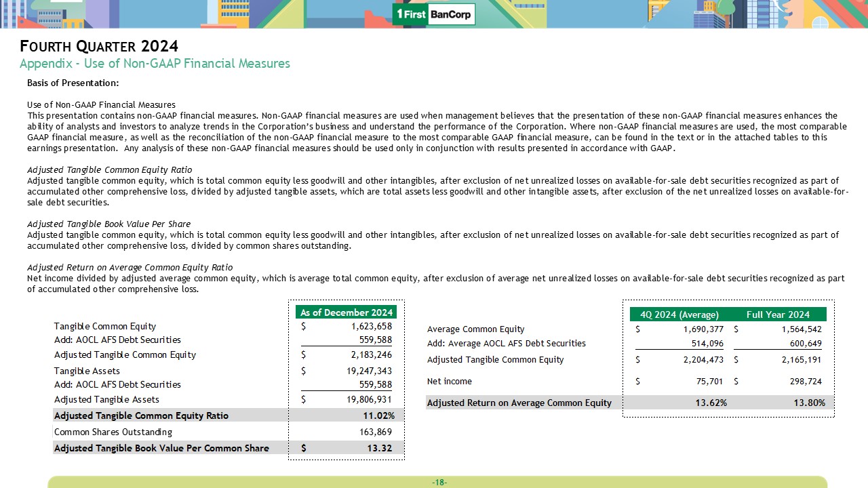Click the Net income row label
The image size is (868, 488).
click(449, 382)
